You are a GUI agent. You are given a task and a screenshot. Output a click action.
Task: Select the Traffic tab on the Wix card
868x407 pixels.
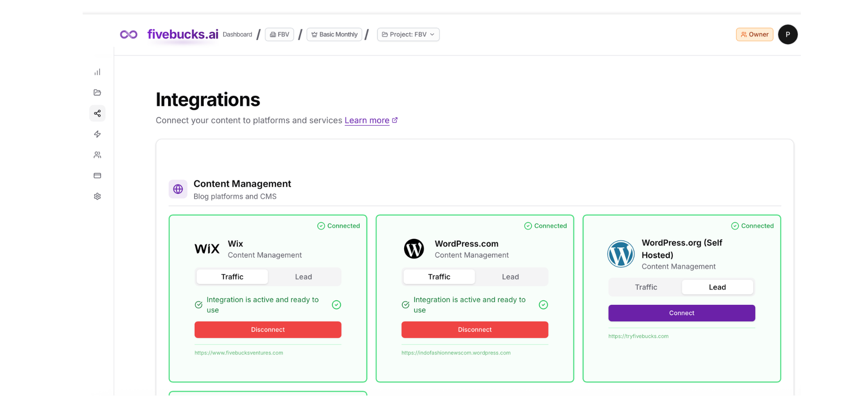232,277
